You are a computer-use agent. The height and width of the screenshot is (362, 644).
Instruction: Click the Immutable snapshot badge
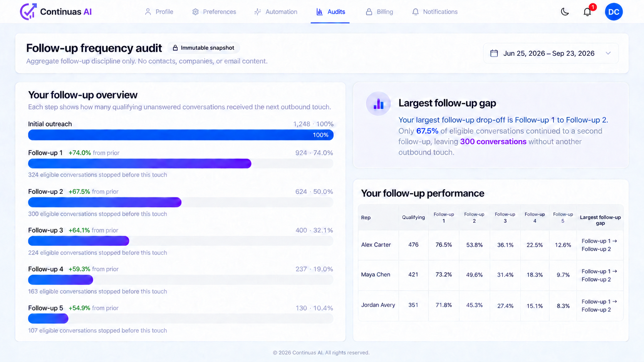point(203,48)
